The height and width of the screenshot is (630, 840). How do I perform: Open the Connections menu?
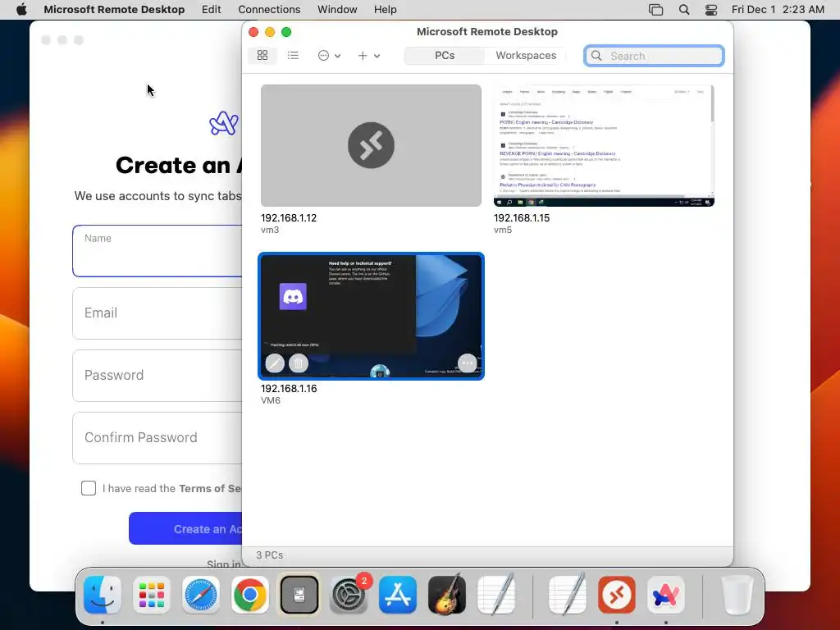pos(269,10)
